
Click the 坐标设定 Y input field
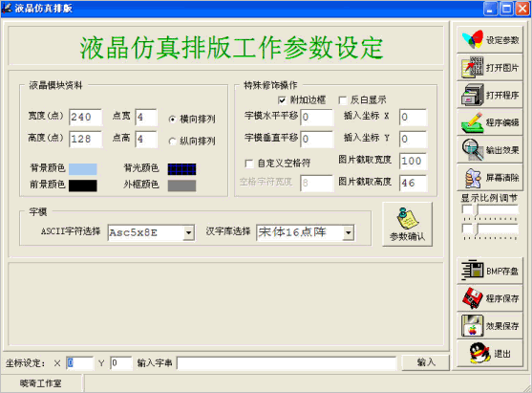click(121, 363)
